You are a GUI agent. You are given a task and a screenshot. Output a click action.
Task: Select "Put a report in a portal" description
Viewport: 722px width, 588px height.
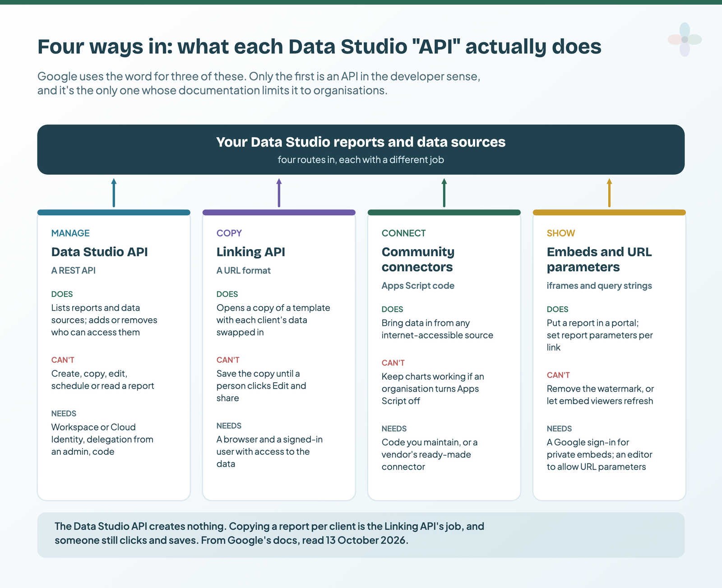[x=600, y=335]
